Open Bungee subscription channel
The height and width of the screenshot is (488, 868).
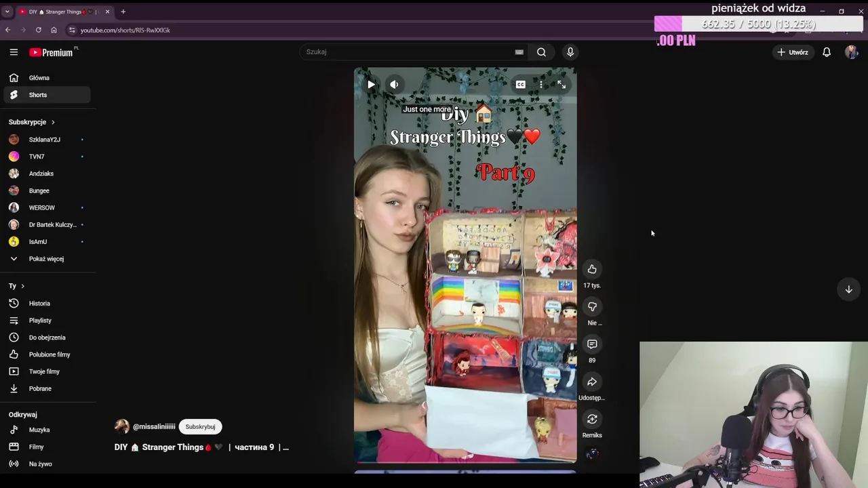[x=47, y=190]
